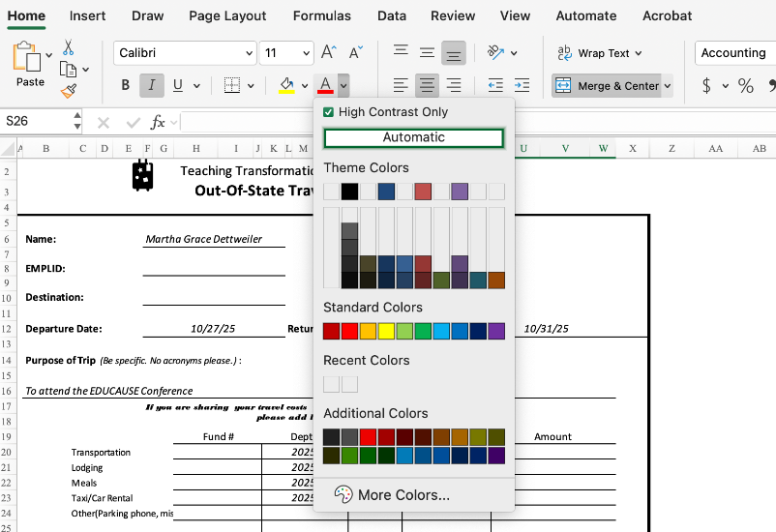Click the Cut scissors icon
Image resolution: width=776 pixels, height=532 pixels.
(69, 47)
